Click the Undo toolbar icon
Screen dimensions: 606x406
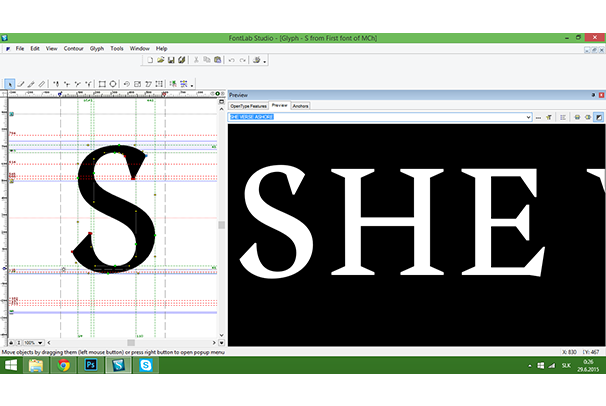point(231,61)
